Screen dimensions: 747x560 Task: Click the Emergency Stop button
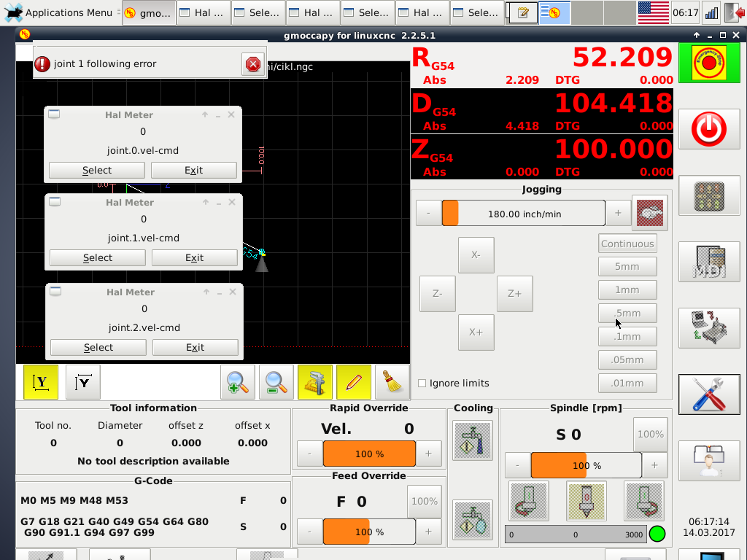tap(709, 63)
